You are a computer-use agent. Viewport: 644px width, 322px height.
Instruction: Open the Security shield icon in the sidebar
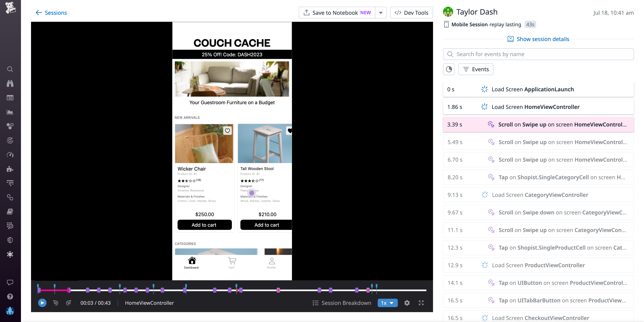click(10, 240)
